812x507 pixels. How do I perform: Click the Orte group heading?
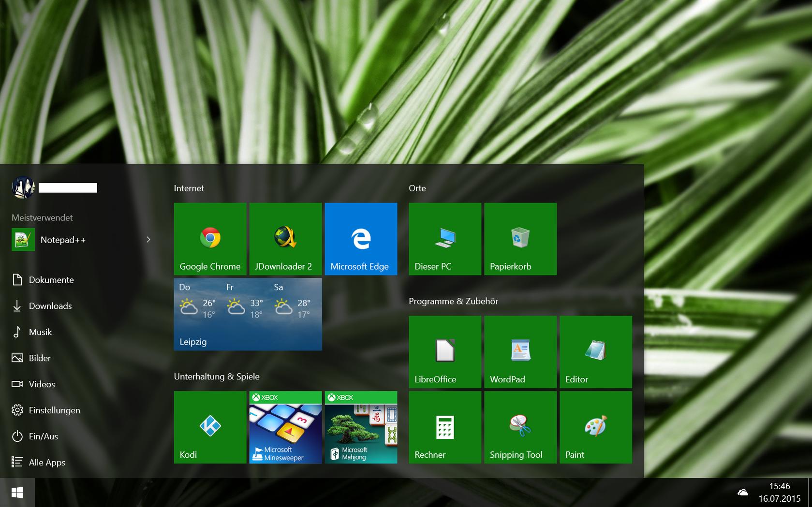[417, 188]
